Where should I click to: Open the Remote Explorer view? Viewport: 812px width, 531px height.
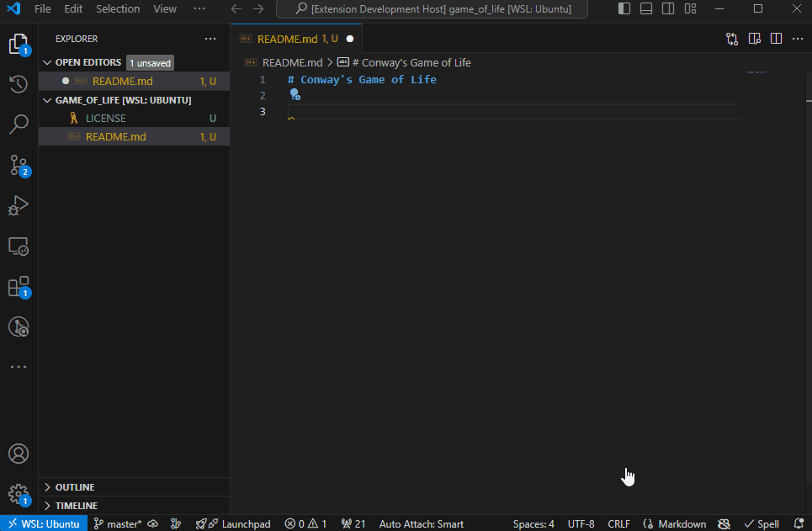pos(19,246)
